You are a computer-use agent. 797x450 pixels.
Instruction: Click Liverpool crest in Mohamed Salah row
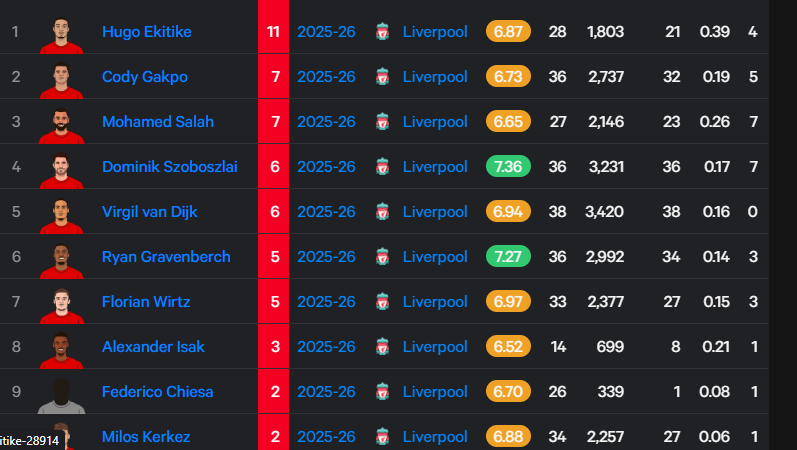coord(382,122)
